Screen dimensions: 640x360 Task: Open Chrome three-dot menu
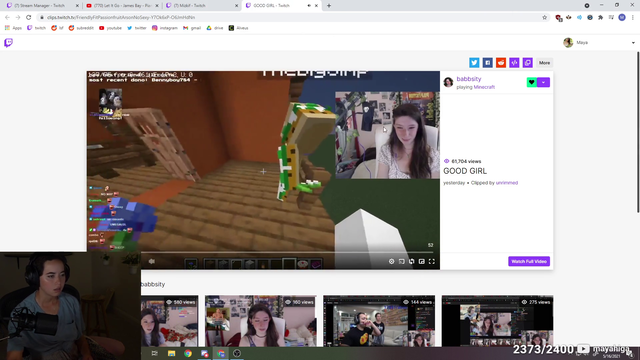pyautogui.click(x=633, y=17)
